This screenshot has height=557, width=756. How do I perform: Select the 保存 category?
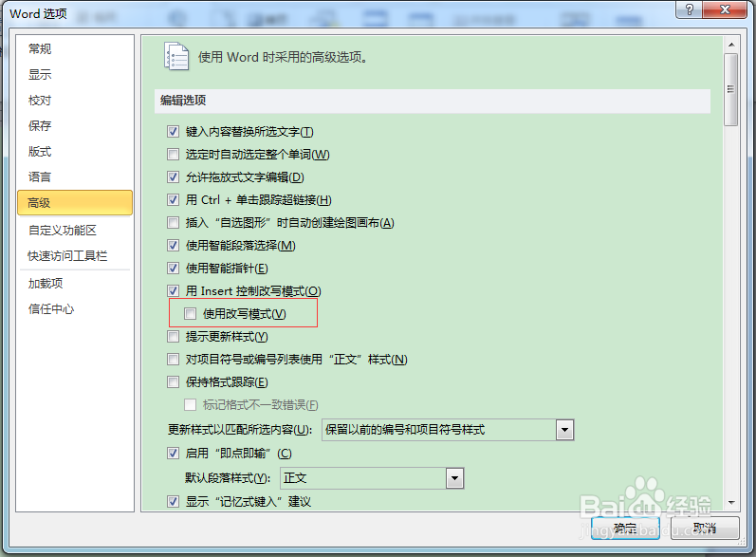[75, 126]
